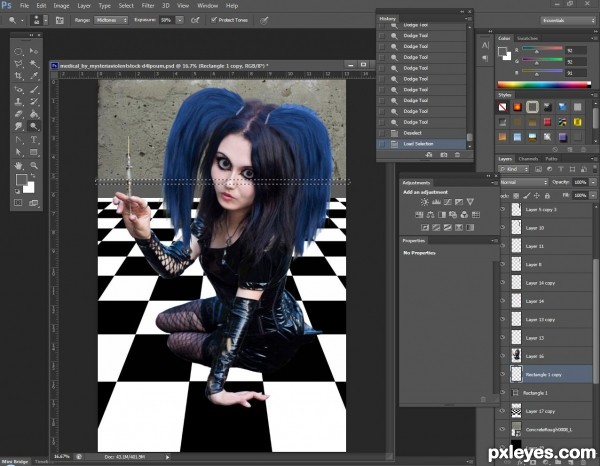
Task: Select the History Brush tool
Action: click(x=34, y=102)
